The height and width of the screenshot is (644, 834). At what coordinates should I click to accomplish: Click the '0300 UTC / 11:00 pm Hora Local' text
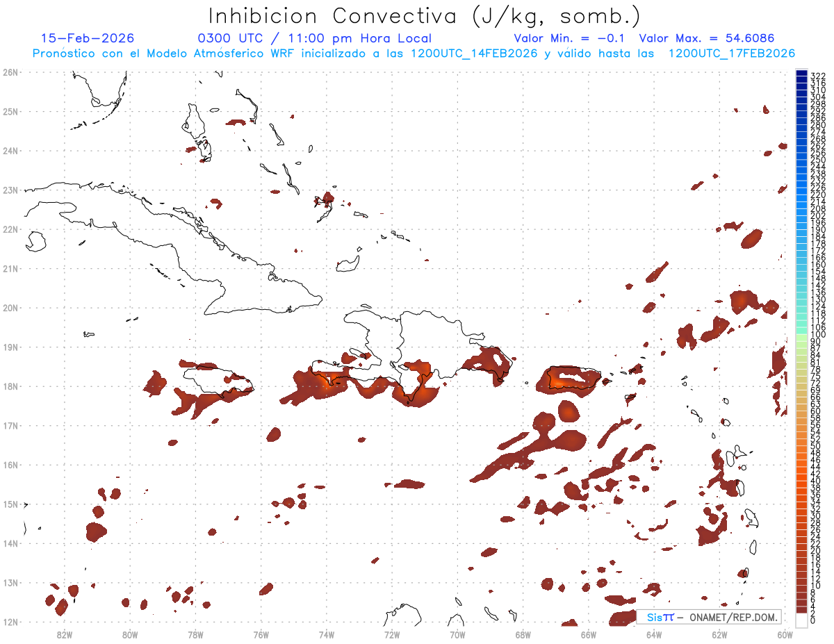click(315, 38)
